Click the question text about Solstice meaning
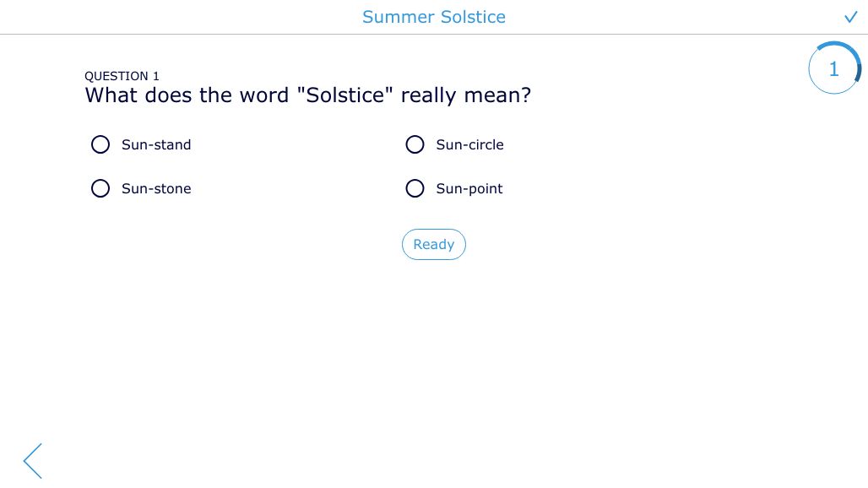This screenshot has width=868, height=488. pos(308,95)
